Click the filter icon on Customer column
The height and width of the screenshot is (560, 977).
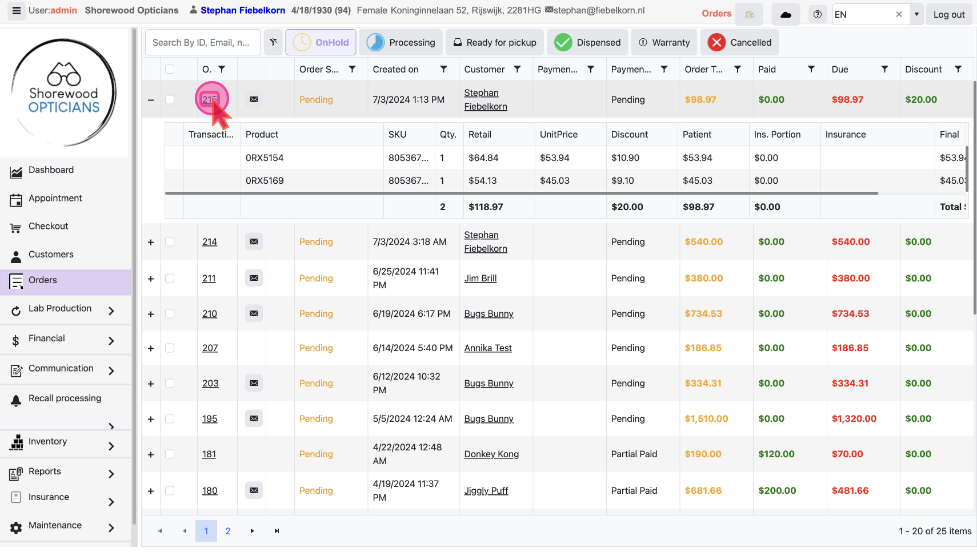click(x=517, y=69)
